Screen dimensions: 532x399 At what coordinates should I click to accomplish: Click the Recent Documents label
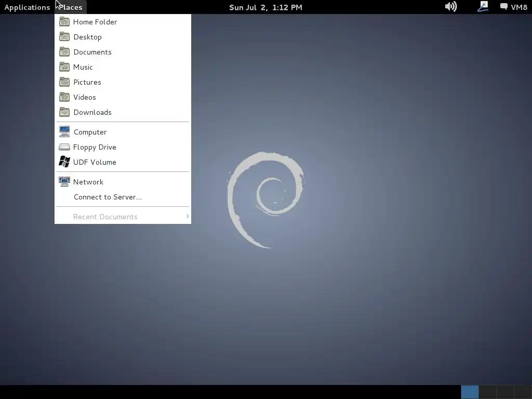coord(105,217)
